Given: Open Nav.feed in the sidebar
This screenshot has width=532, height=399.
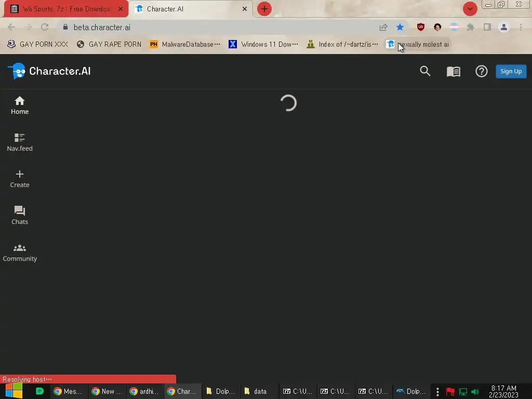Looking at the screenshot, I should [x=20, y=142].
